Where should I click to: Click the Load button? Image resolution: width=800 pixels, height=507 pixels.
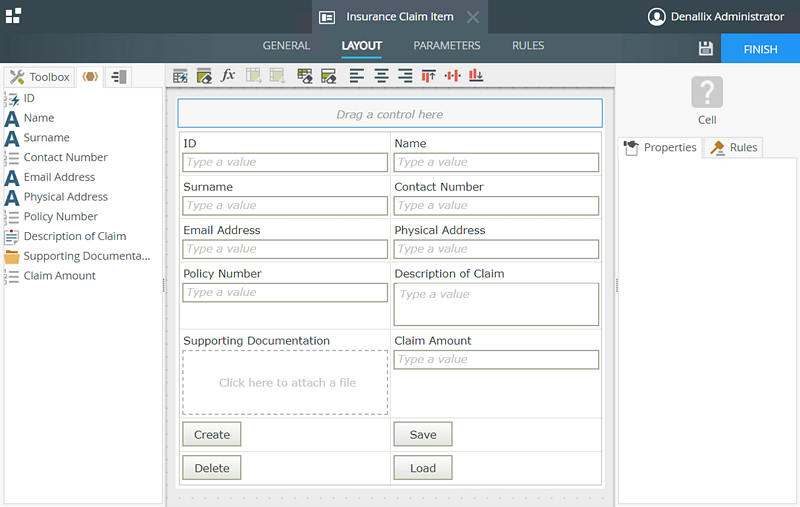tap(422, 468)
